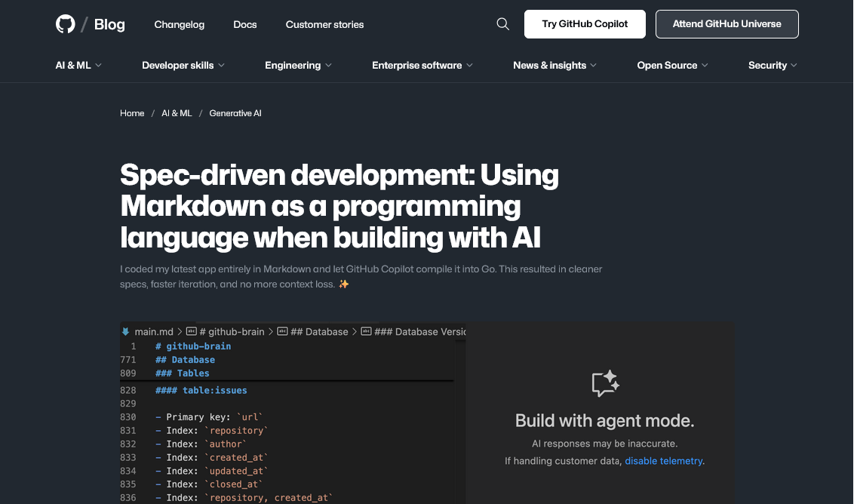Screen dimensions: 854x504
Task: Click the agent mode sparkle chat icon
Action: [604, 383]
